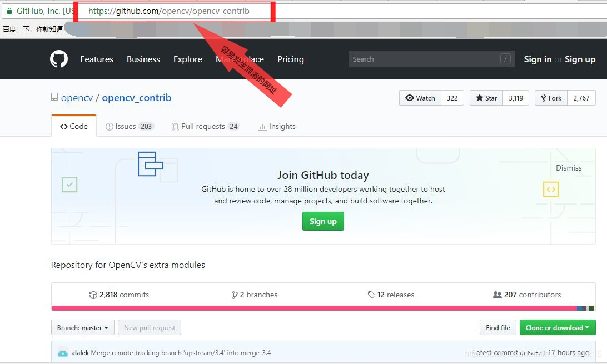Dismiss the Join GitHub banner
This screenshot has width=607, height=364.
[x=568, y=168]
